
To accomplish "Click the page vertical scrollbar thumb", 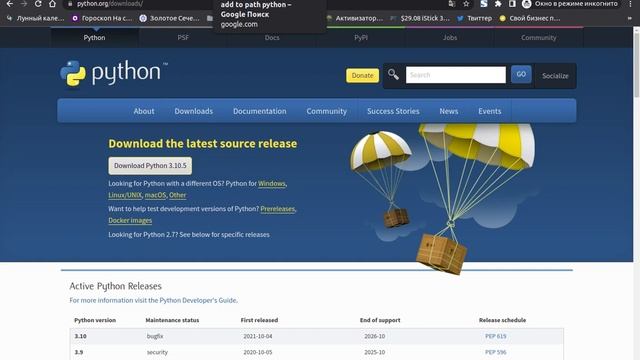I will click(x=636, y=65).
